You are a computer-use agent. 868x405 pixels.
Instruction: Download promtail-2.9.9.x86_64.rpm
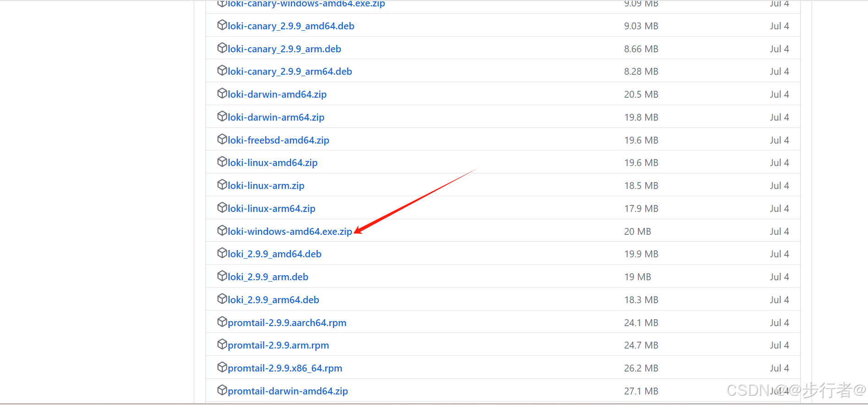pyautogui.click(x=285, y=368)
